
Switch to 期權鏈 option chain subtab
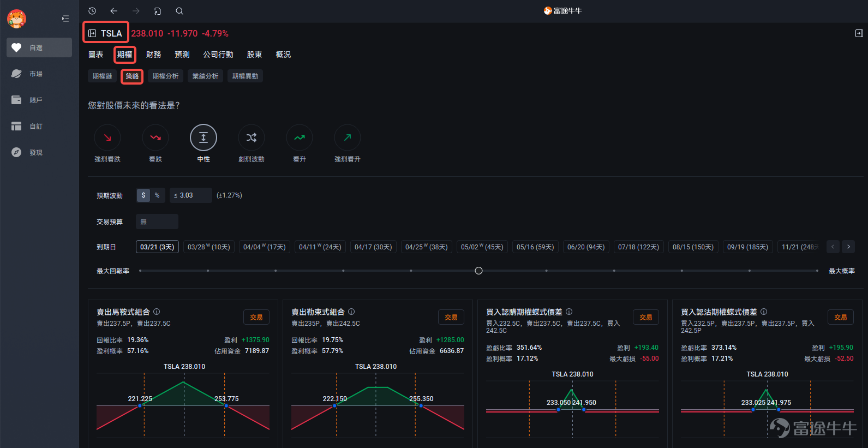click(103, 76)
